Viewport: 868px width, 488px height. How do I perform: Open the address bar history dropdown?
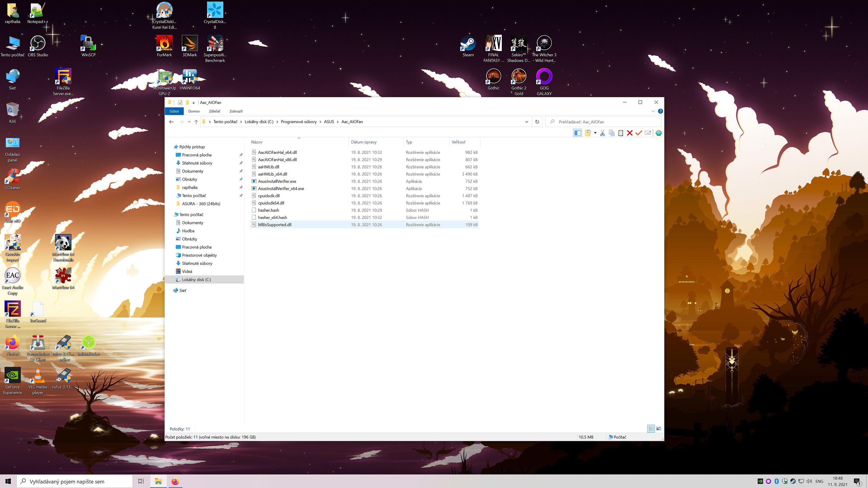[x=526, y=122]
